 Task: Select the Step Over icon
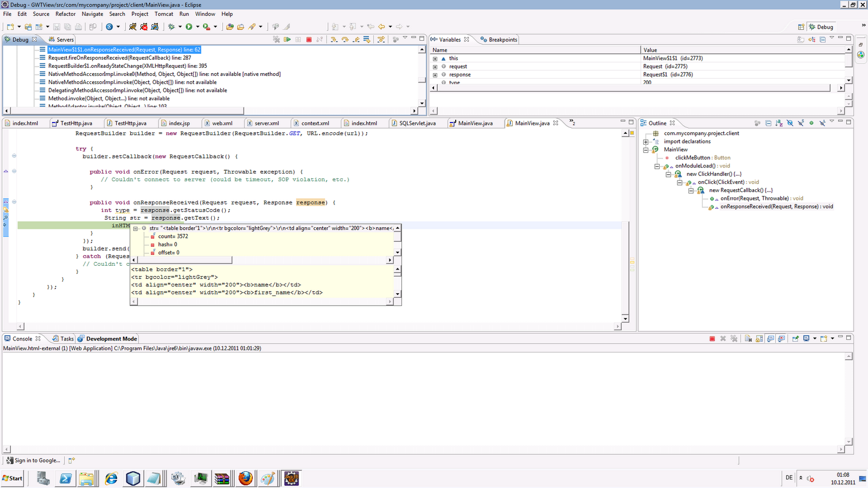(346, 39)
